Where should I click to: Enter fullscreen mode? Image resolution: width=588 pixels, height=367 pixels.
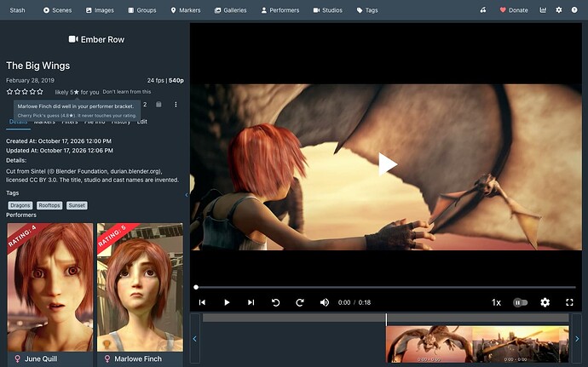(569, 302)
